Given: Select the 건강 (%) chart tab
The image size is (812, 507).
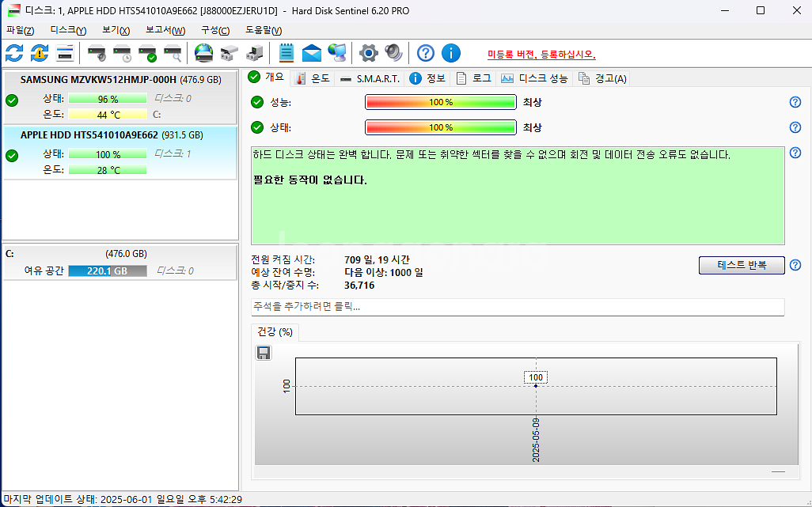Looking at the screenshot, I should pos(275,332).
